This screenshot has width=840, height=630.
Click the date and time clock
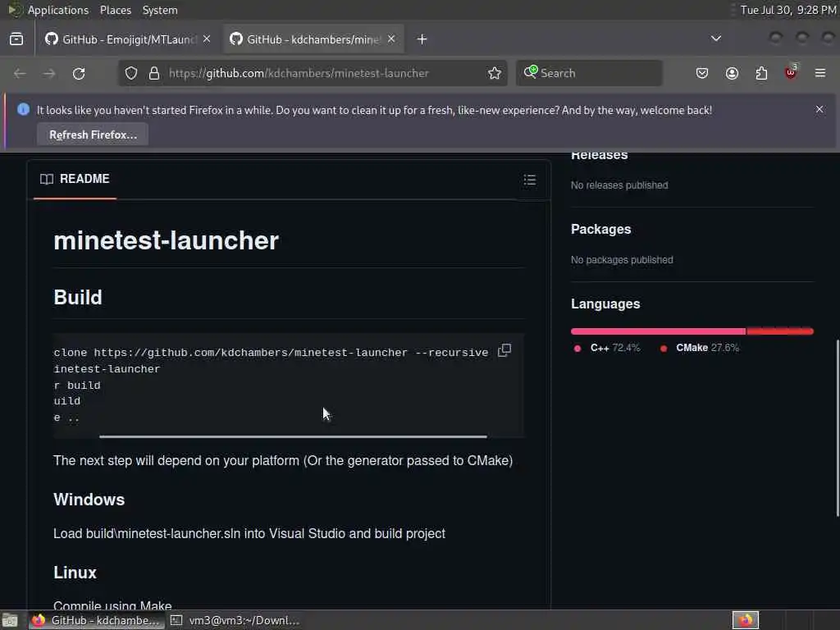coord(787,10)
